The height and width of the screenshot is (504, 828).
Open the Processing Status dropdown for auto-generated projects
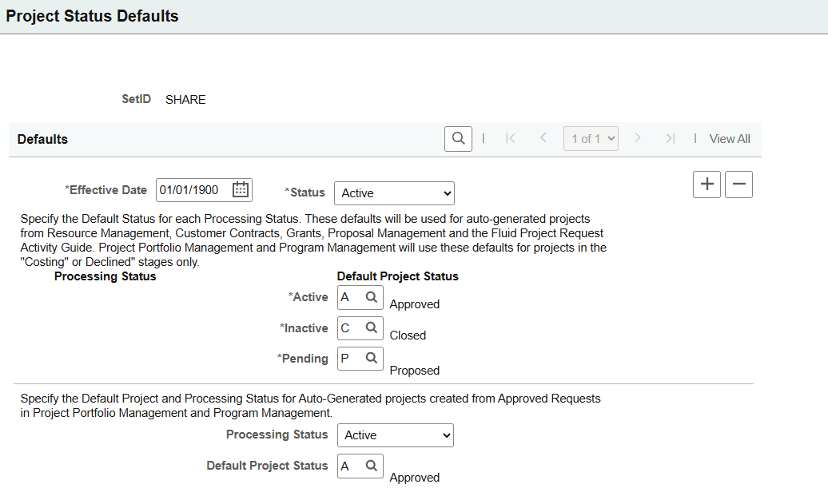click(395, 435)
